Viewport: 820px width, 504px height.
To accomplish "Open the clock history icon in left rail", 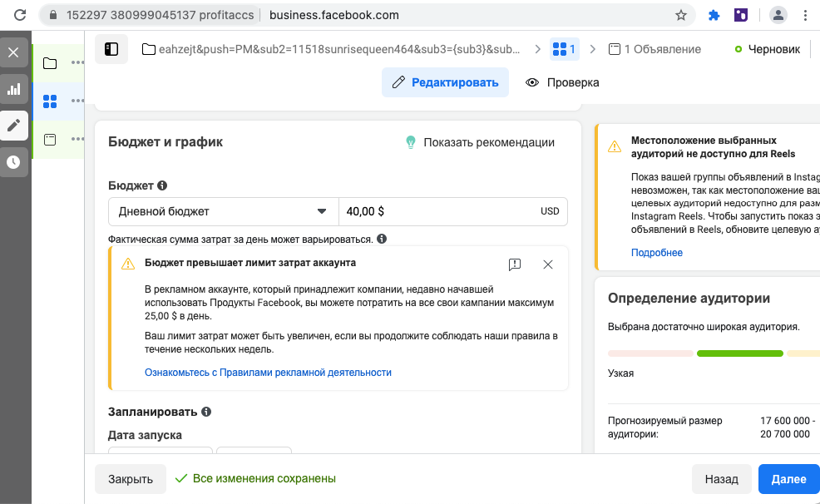I will coord(13,162).
